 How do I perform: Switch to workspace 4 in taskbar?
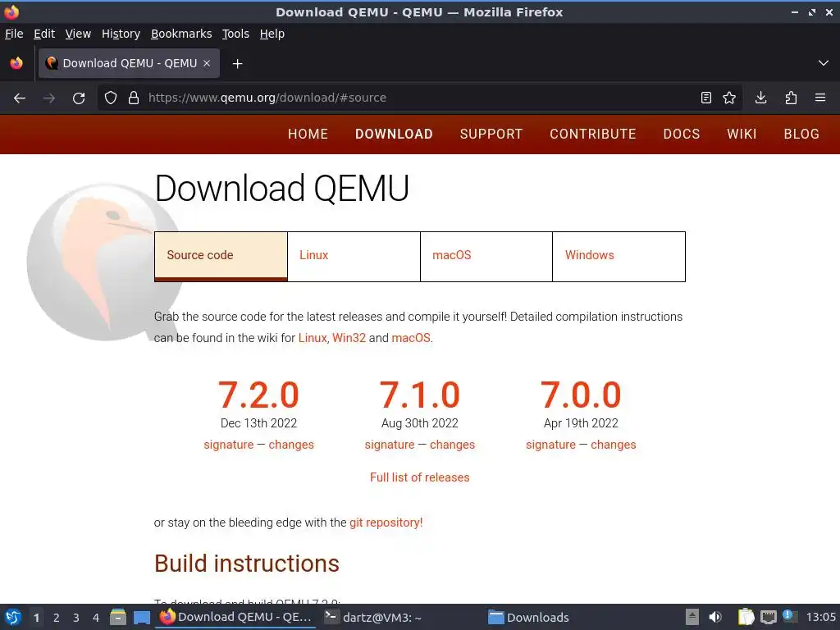point(96,618)
